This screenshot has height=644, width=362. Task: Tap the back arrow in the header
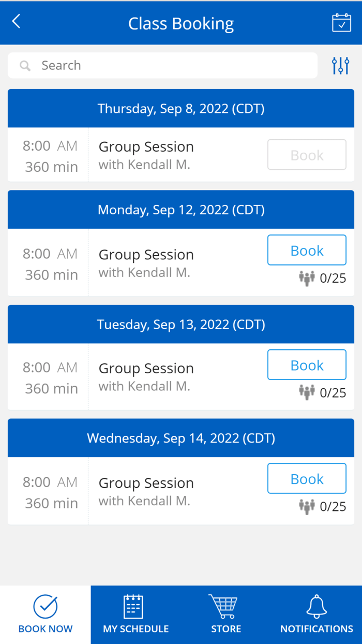pyautogui.click(x=17, y=22)
